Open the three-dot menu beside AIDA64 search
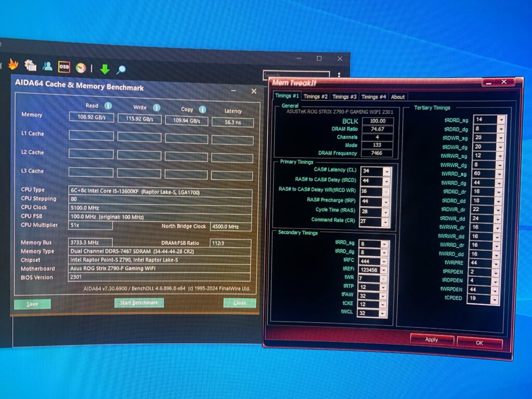The image size is (532, 399). pos(339,75)
